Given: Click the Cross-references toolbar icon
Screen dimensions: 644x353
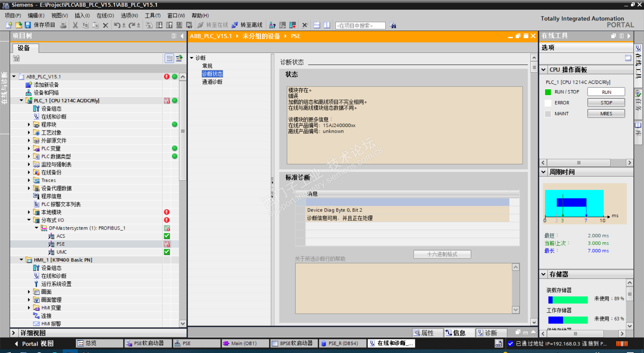Looking at the screenshot, I should coord(305,25).
